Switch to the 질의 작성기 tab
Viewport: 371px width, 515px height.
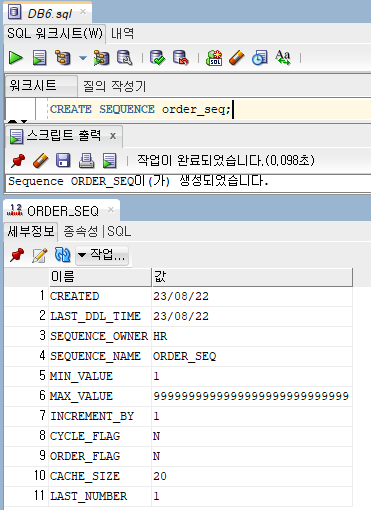(x=114, y=86)
